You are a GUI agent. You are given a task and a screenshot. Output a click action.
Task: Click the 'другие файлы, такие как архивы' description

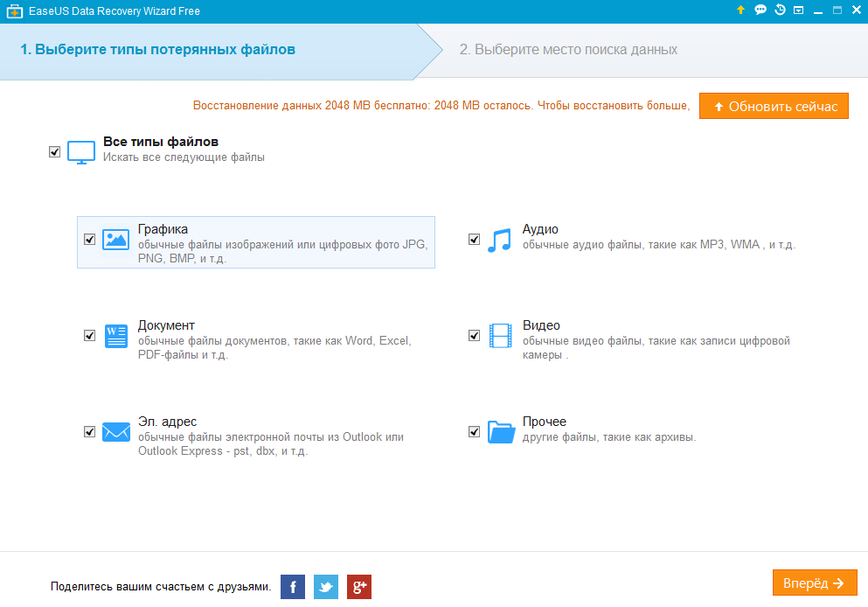(609, 437)
